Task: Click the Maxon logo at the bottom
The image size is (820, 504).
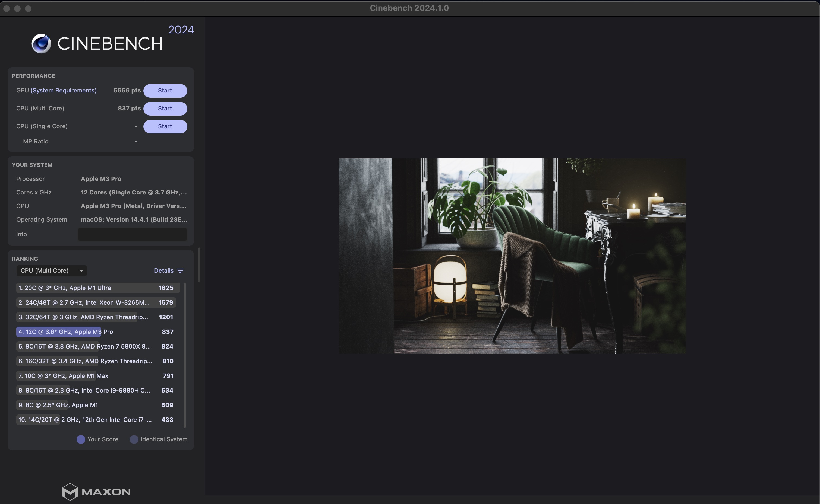Action: click(x=96, y=492)
